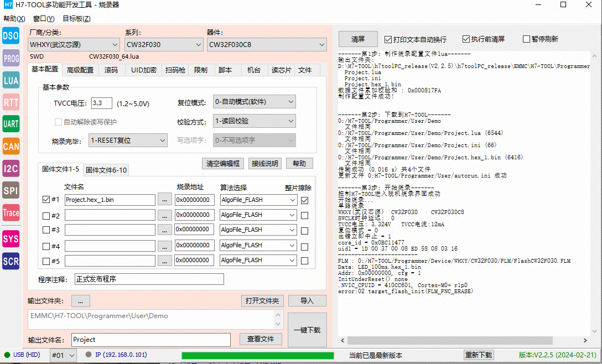
Task: Click the log scrollbar right arrow
Action: [x=585, y=340]
